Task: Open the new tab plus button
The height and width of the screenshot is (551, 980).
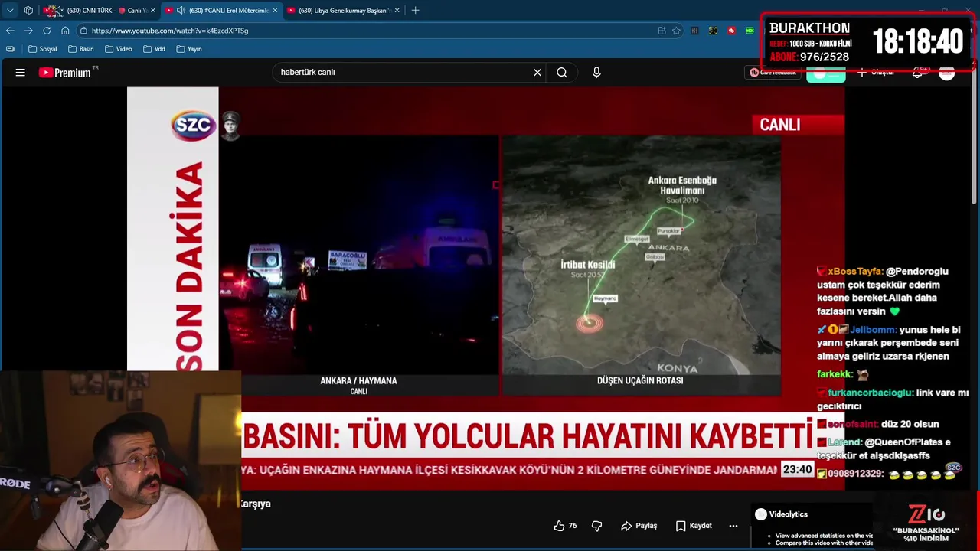Action: point(415,11)
